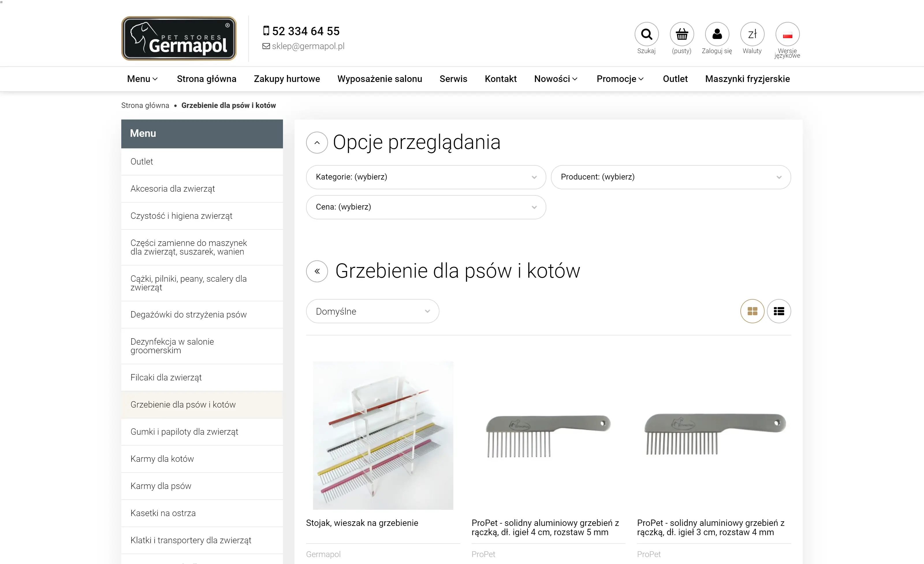Image resolution: width=924 pixels, height=564 pixels.
Task: Open the search magnifier icon
Action: 647,34
